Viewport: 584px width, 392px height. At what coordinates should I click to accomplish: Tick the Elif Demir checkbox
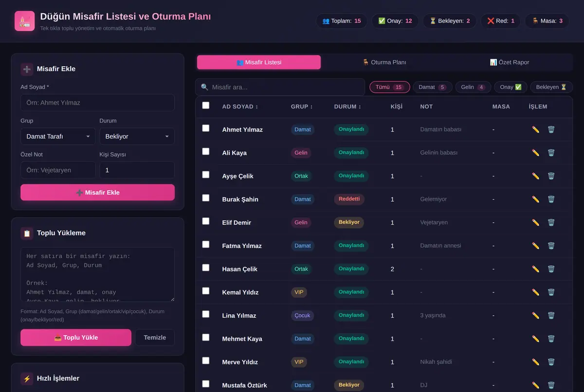click(206, 221)
